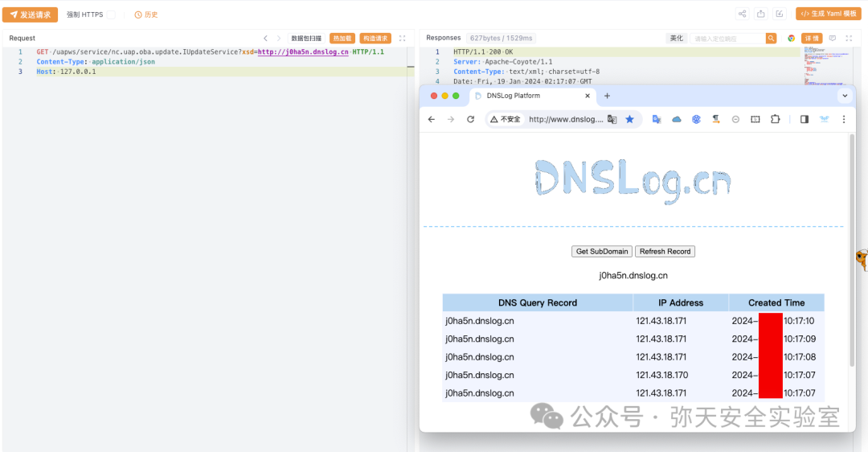The image size is (868, 452).
Task: Click the Get SubDomain button
Action: pos(602,252)
